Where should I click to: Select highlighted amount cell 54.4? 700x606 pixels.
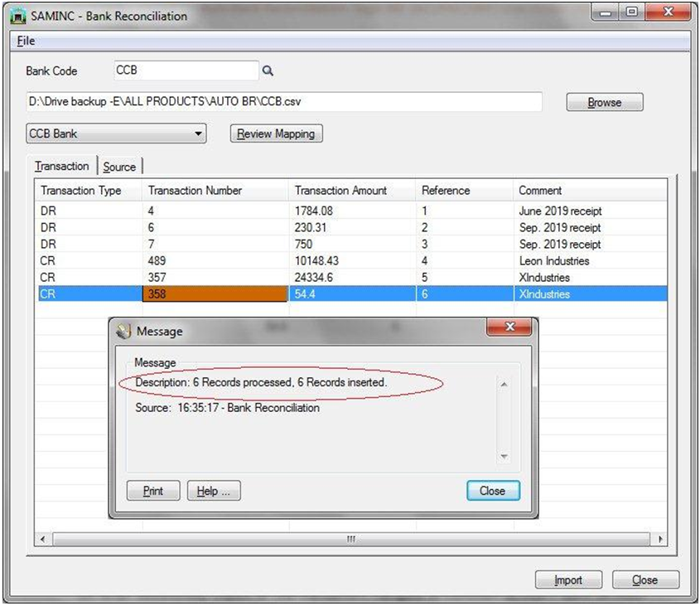coord(352,294)
